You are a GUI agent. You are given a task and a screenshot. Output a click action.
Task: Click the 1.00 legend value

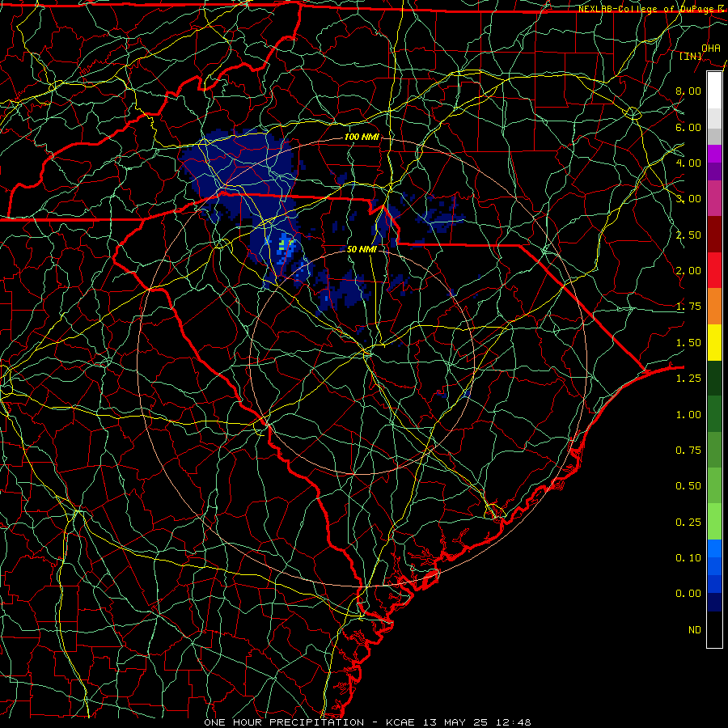(688, 415)
